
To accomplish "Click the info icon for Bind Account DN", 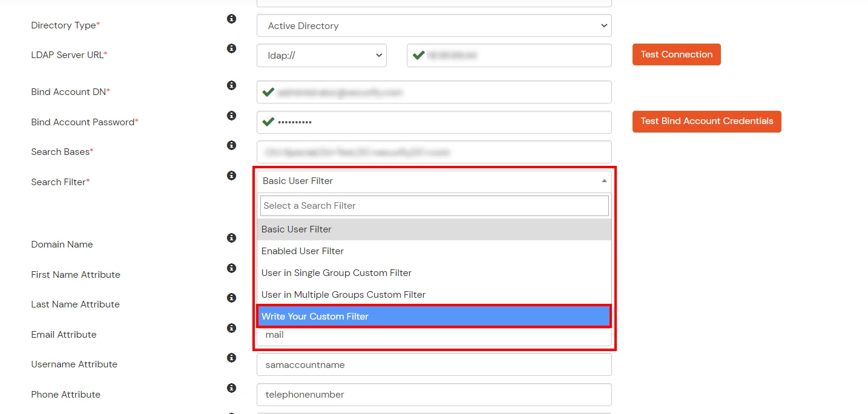I will point(231,85).
